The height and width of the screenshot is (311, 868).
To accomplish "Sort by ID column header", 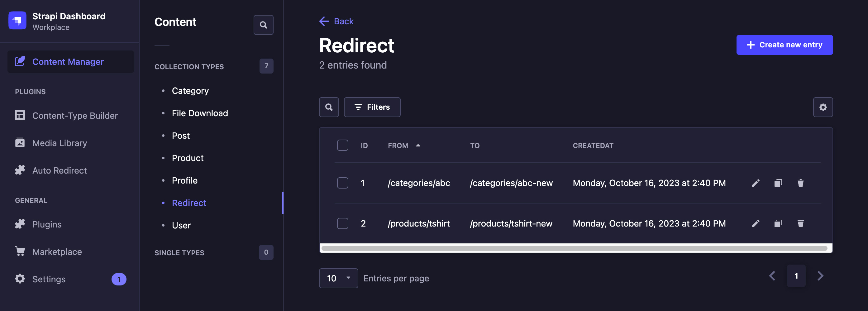I will [x=364, y=146].
